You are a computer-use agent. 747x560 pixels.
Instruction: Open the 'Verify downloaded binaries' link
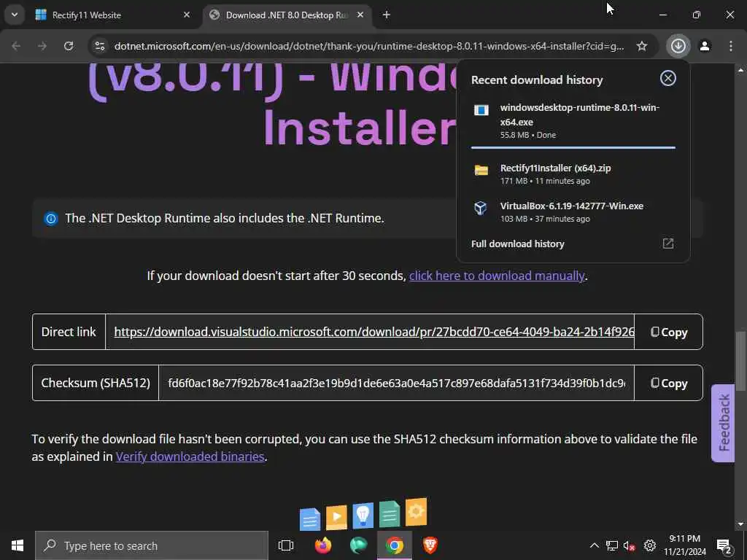(190, 456)
